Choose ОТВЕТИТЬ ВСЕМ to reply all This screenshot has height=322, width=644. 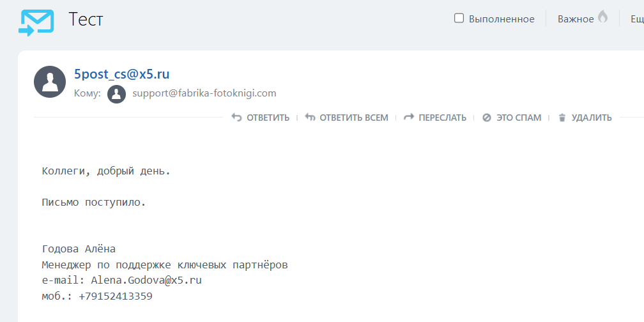347,118
